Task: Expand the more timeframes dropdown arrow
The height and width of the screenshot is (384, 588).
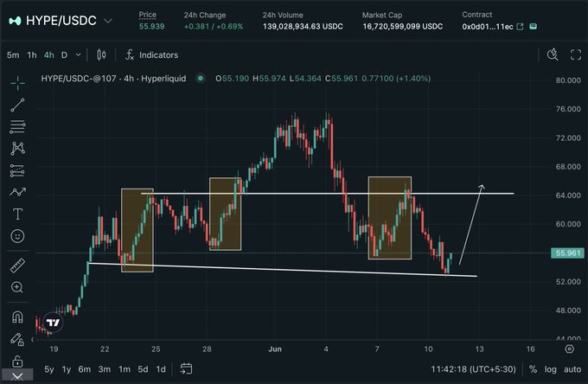Action: [x=78, y=54]
